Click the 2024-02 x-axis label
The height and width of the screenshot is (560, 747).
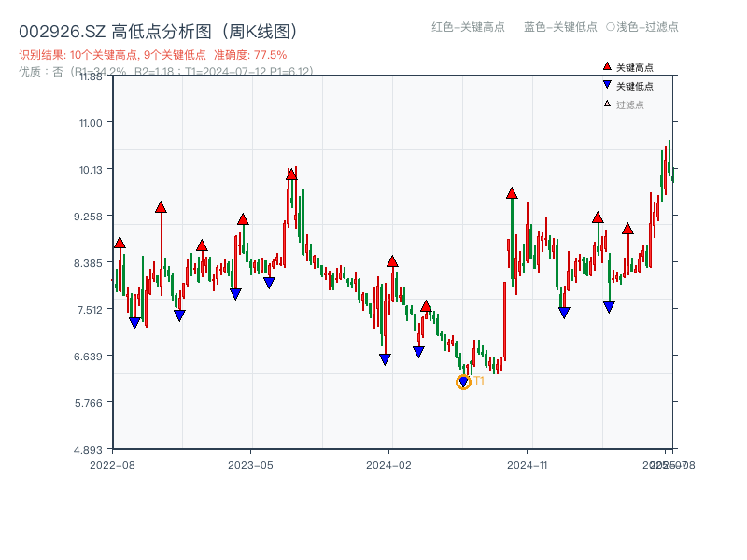point(388,465)
